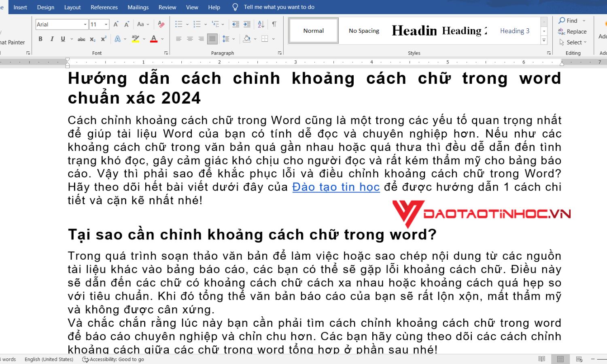The width and height of the screenshot is (607, 364).
Task: Switch to Read Mode view
Action: [x=542, y=359]
